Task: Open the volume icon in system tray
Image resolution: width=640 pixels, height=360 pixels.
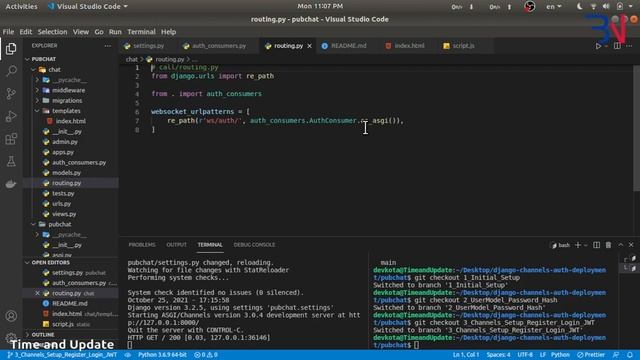Action: (x=606, y=7)
